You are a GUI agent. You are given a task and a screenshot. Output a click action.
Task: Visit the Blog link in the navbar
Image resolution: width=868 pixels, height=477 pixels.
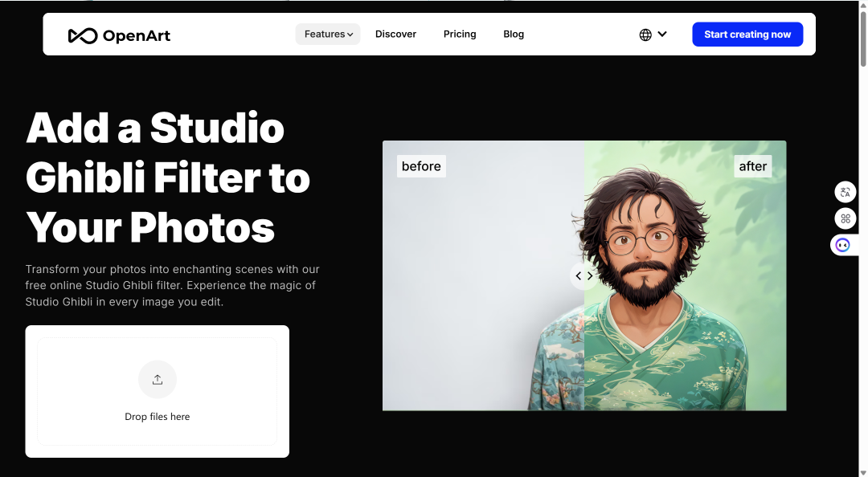[514, 35]
